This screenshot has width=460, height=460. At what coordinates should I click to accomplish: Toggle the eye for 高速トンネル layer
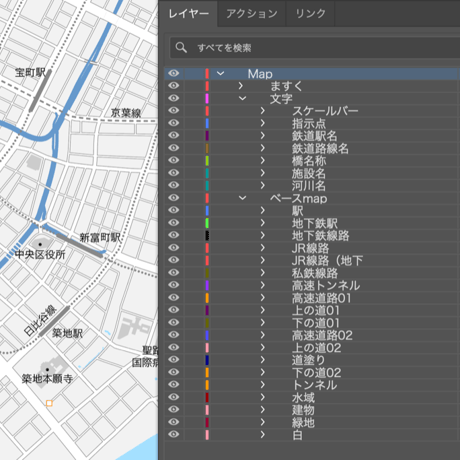pyautogui.click(x=174, y=285)
